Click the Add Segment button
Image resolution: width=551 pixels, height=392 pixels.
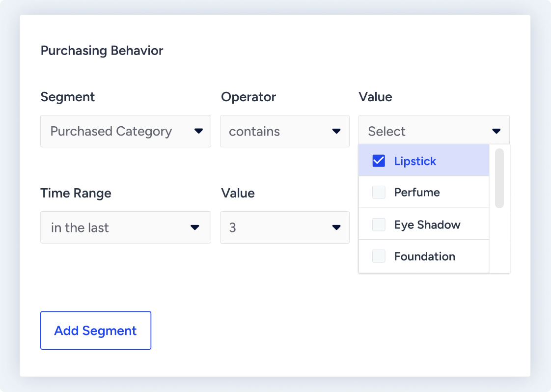click(96, 331)
